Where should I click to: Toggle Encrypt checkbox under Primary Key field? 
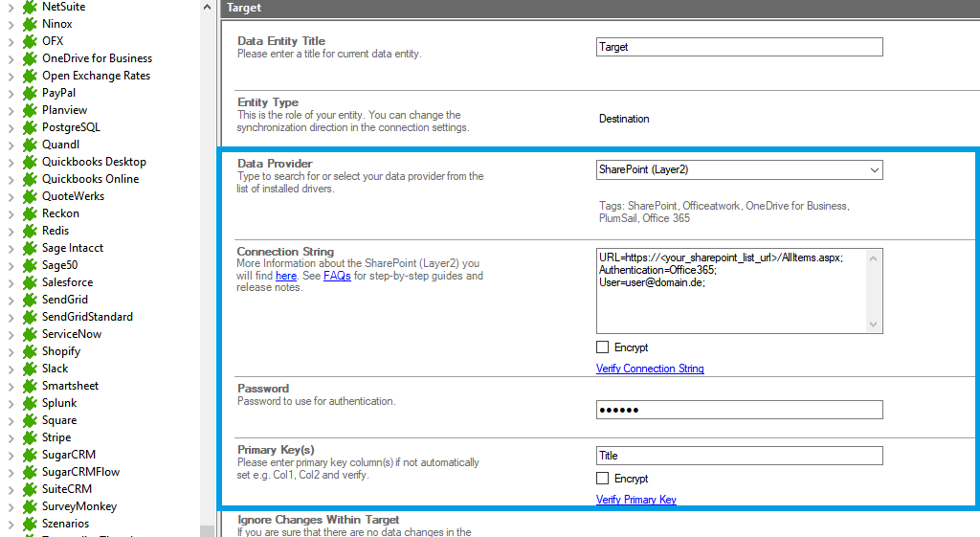(603, 479)
